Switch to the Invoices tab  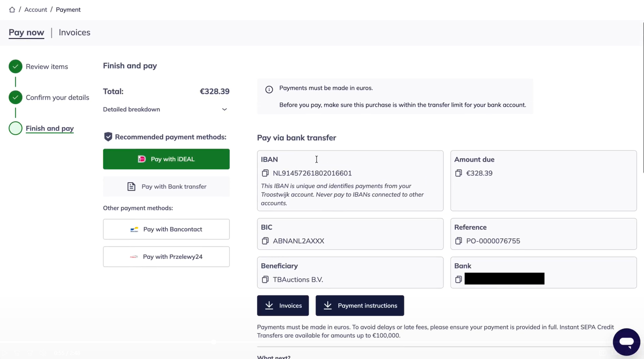pyautogui.click(x=74, y=32)
